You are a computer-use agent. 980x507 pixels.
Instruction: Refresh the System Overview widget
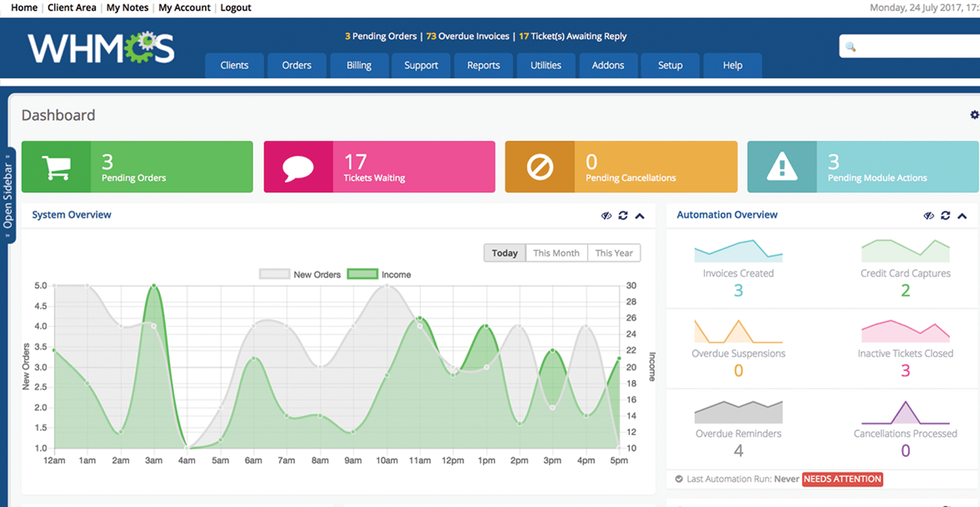click(623, 215)
